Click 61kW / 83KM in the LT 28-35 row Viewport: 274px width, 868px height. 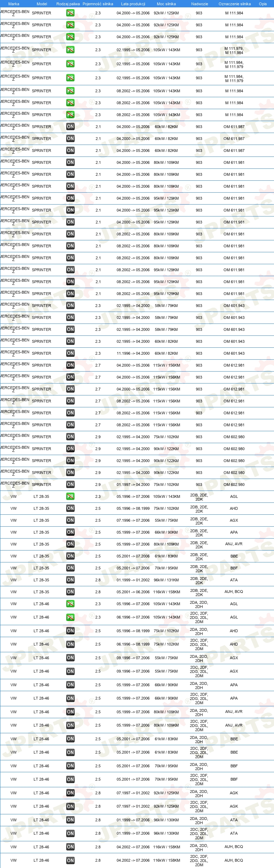point(166,556)
